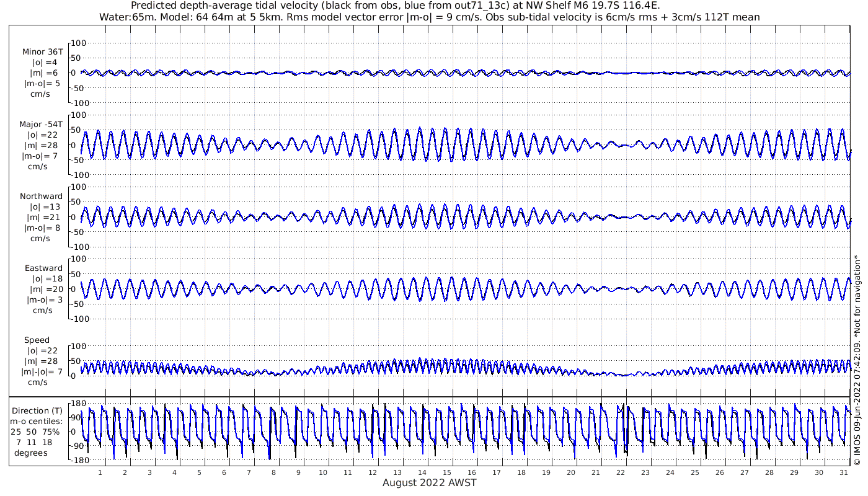Viewport: 868px width, 496px height.
Task: Click the '|m|-|o|= 7' value under Speed
Action: tap(41, 372)
